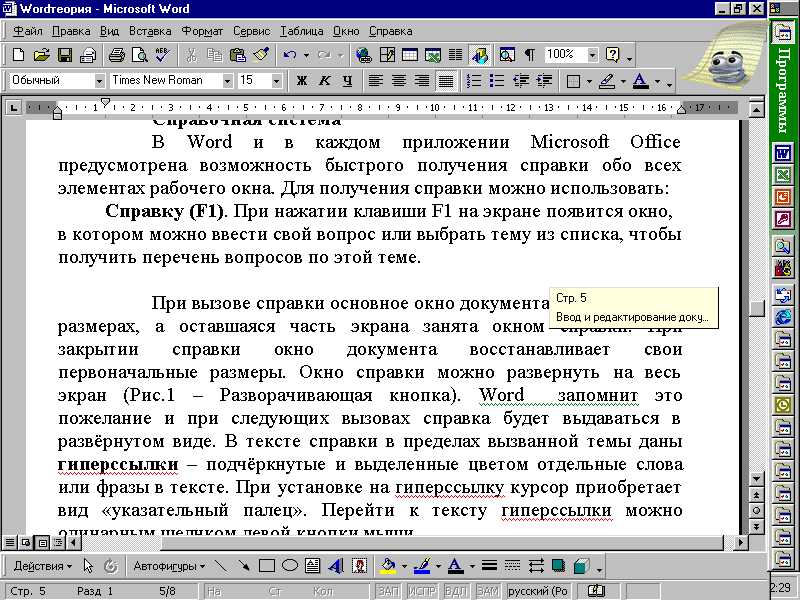800x600 pixels.
Task: Open the Tables and Borders toolbar icon
Action: click(x=387, y=55)
